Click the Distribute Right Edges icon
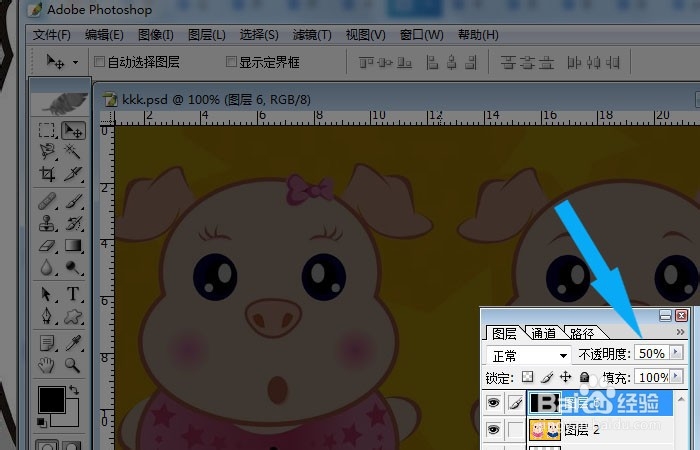Screen dimensions: 700x450 tap(614, 62)
